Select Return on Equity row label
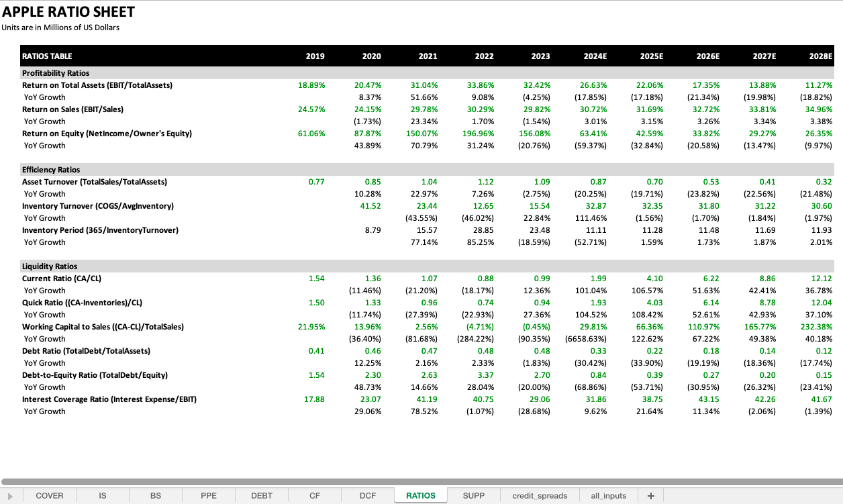Image resolution: width=843 pixels, height=504 pixels. [107, 134]
